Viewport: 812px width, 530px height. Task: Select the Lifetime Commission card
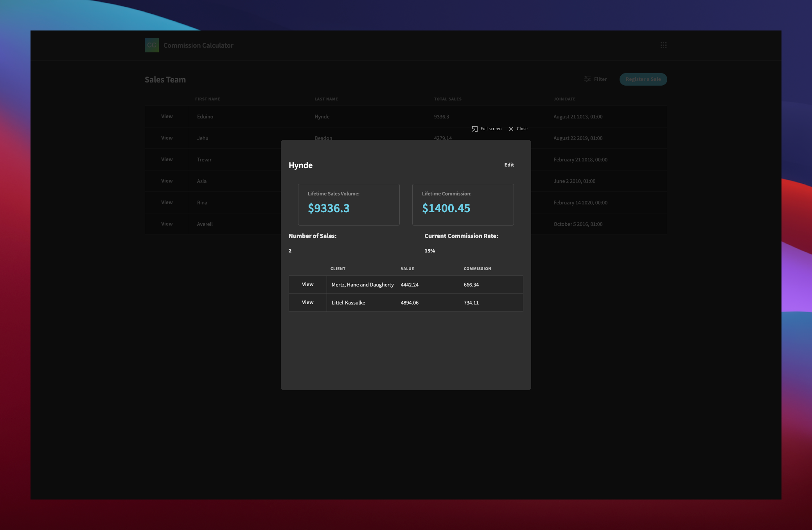tap(463, 204)
